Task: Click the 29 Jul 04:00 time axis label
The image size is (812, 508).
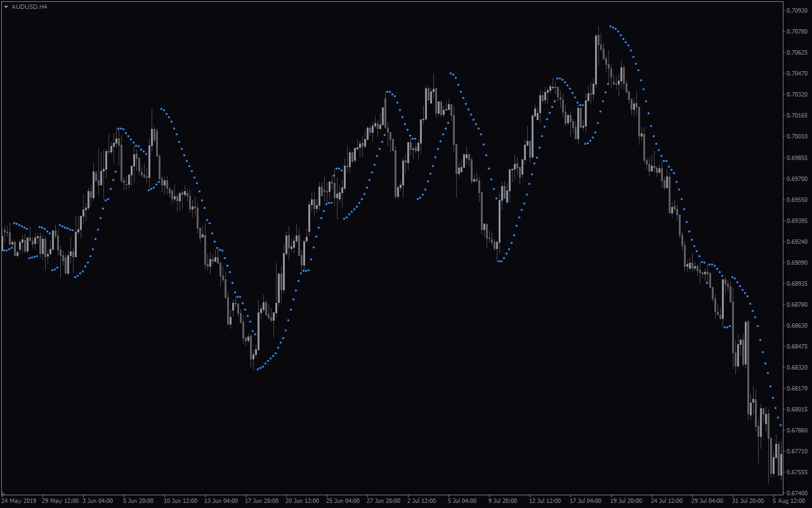Action: [x=708, y=501]
